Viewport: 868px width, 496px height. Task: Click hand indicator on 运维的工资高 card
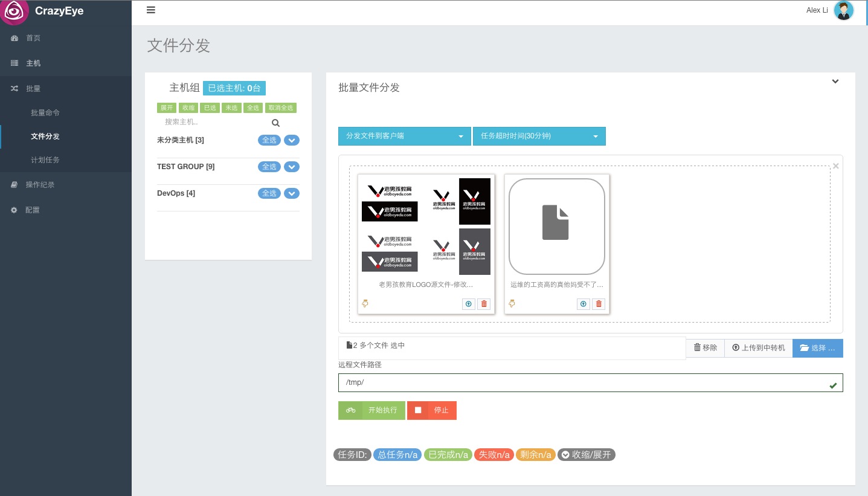pos(512,304)
